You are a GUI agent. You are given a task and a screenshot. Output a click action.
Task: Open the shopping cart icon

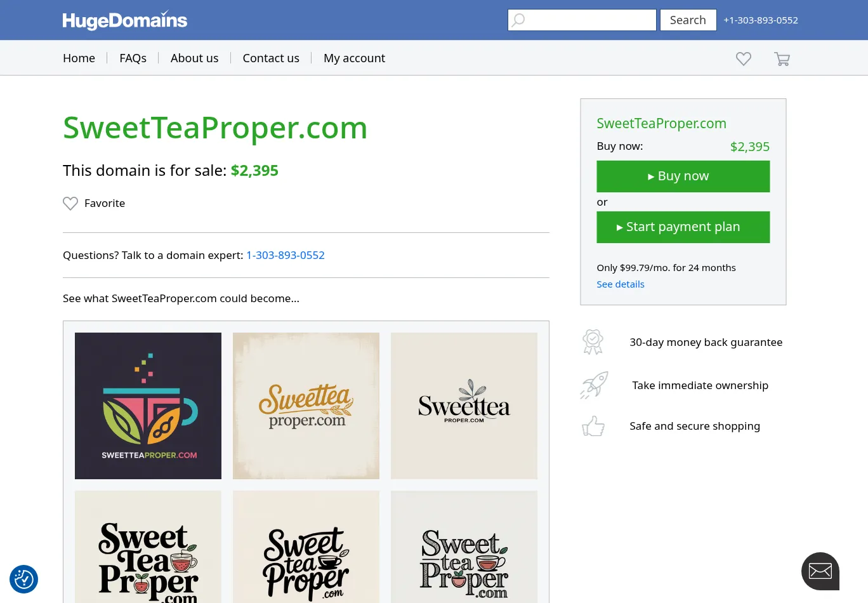pos(782,59)
